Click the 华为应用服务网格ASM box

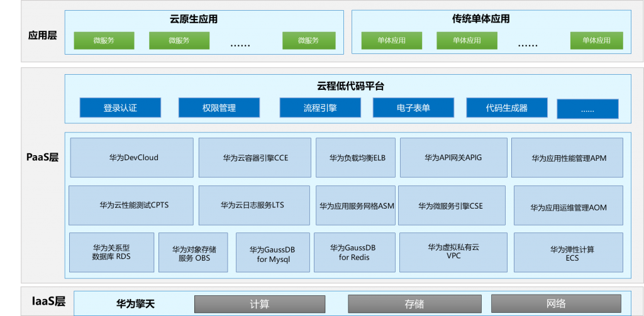(356, 205)
